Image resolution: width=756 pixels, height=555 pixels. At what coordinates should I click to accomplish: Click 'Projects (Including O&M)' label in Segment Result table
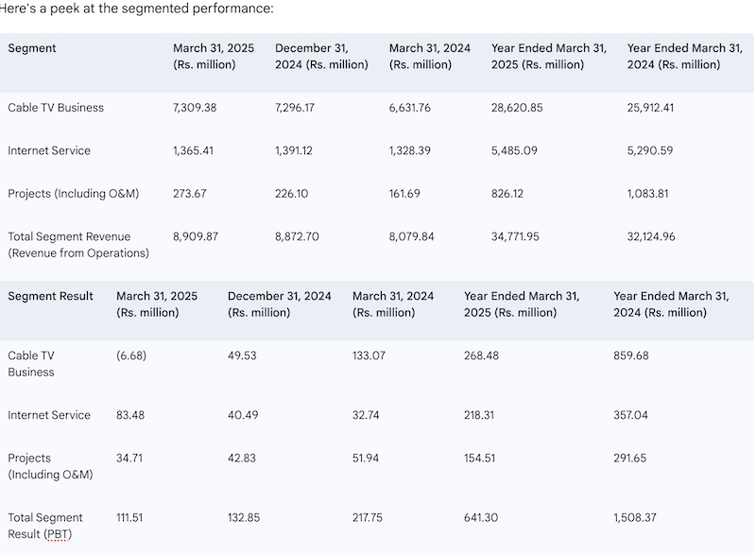pos(50,466)
